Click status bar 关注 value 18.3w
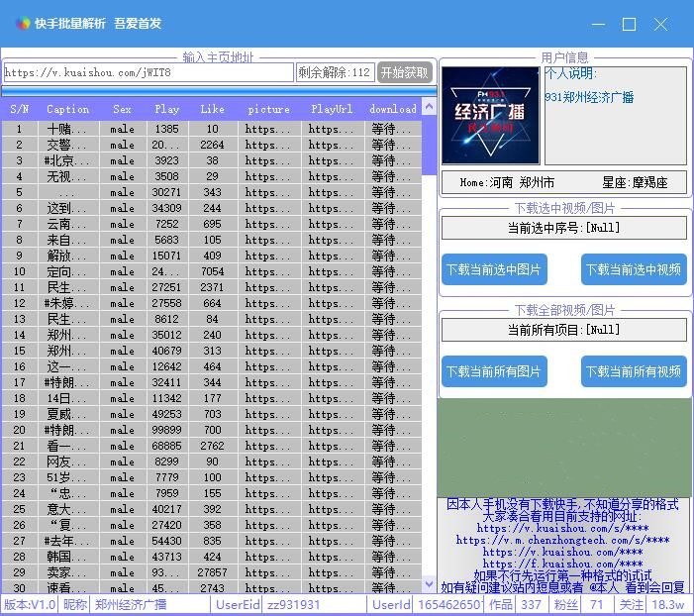Viewport: 694px width, 616px height. click(668, 605)
